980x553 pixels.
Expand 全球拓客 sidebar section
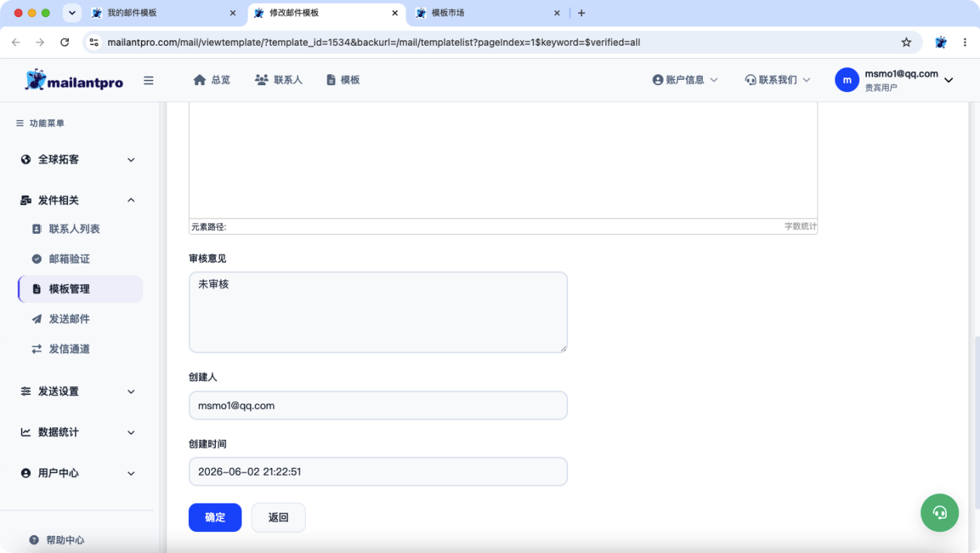point(77,160)
